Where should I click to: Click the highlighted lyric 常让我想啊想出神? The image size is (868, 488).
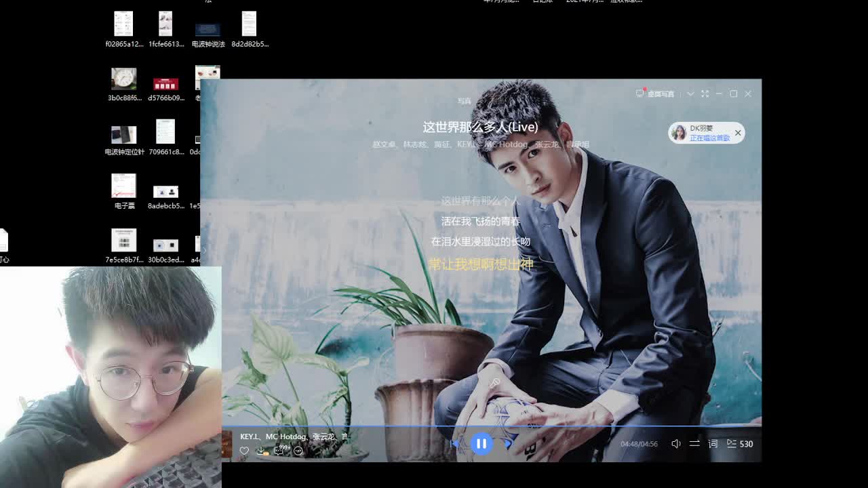click(480, 264)
